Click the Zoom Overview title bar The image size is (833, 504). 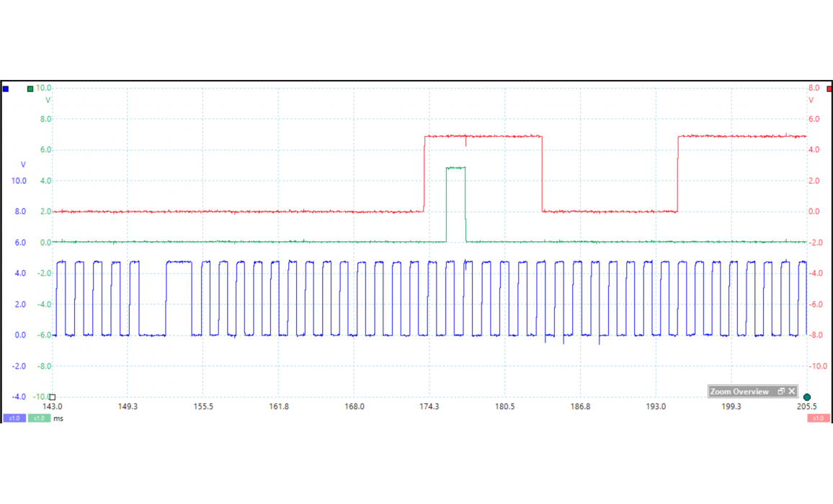click(739, 392)
